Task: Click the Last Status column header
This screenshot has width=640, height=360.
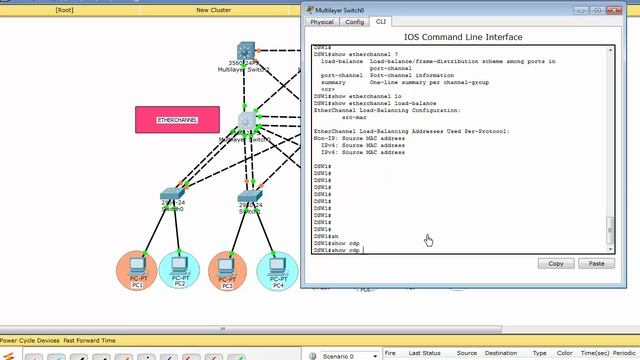Action: (424, 353)
